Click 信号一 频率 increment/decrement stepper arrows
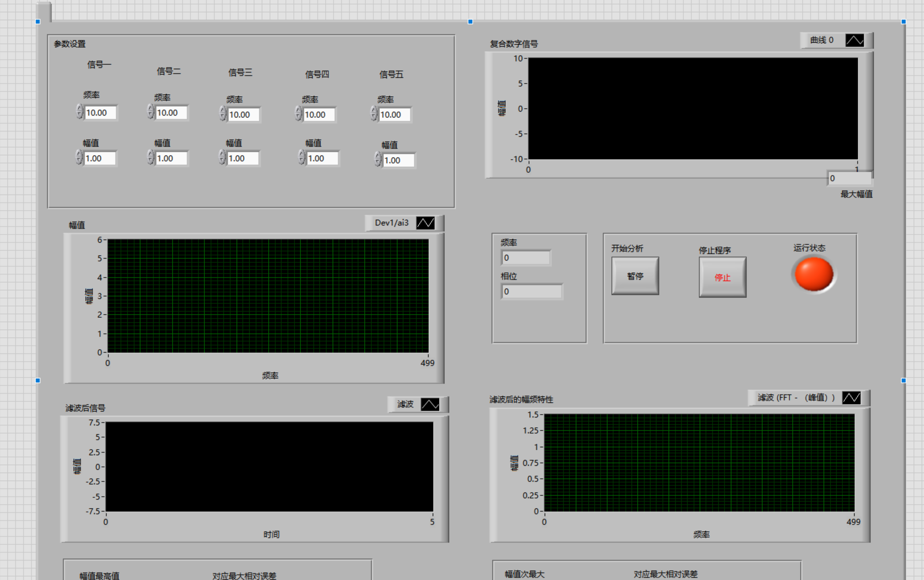This screenshot has width=924, height=580. (x=80, y=112)
